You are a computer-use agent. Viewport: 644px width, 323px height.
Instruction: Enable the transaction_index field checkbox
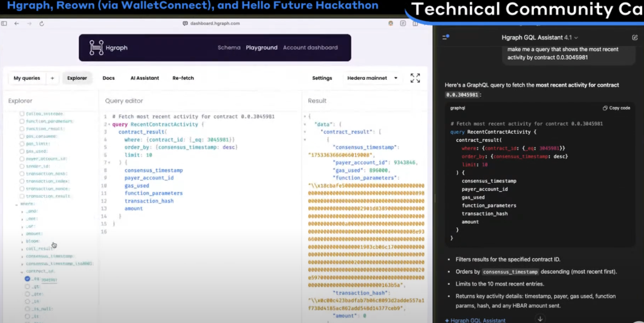[22, 181]
